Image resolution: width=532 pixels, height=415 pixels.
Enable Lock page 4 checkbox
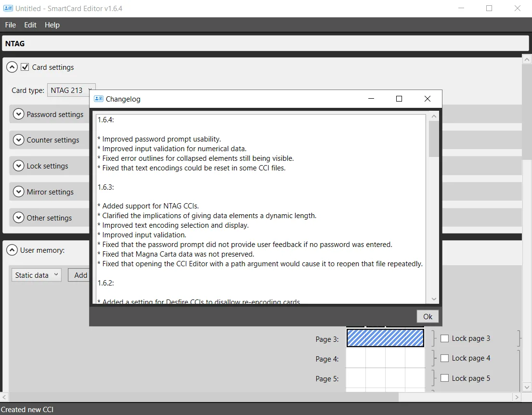coord(444,358)
